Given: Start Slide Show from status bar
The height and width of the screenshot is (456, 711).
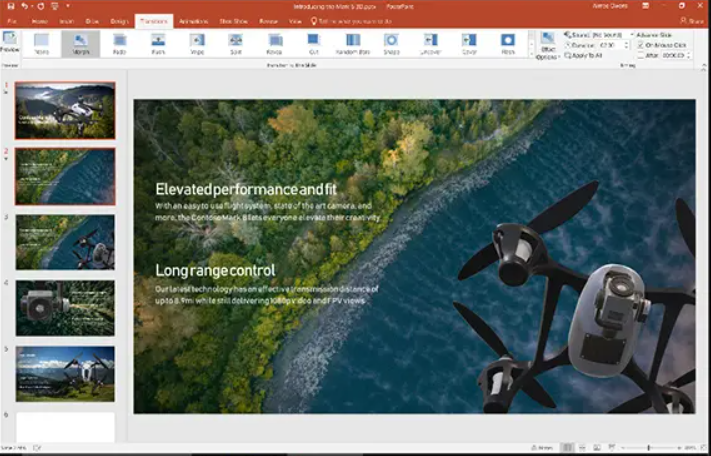Looking at the screenshot, I should click(x=612, y=448).
